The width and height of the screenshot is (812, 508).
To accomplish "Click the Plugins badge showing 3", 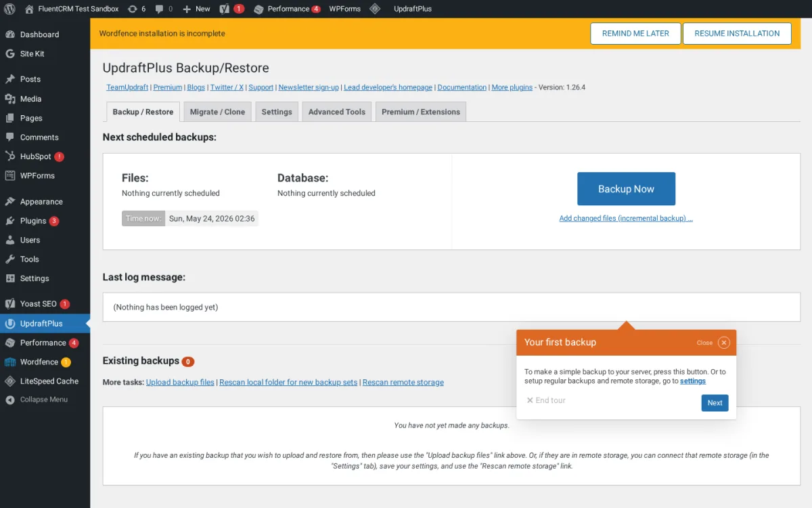I will [x=54, y=221].
